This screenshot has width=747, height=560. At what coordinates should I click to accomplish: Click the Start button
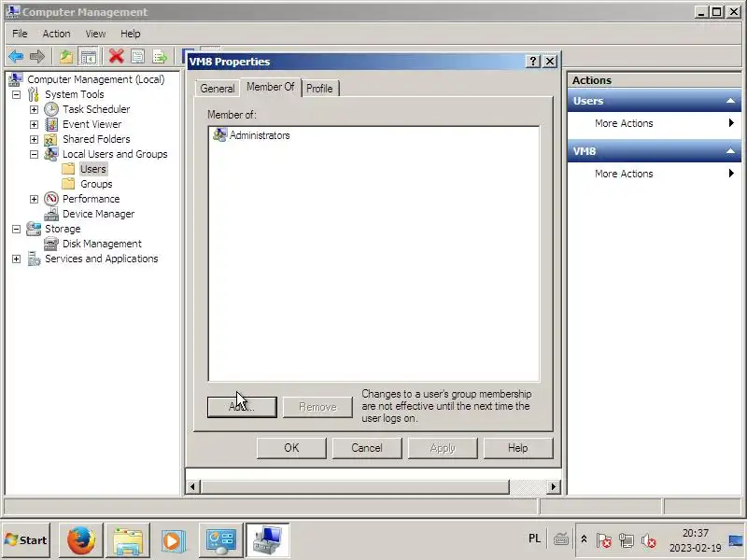point(26,540)
